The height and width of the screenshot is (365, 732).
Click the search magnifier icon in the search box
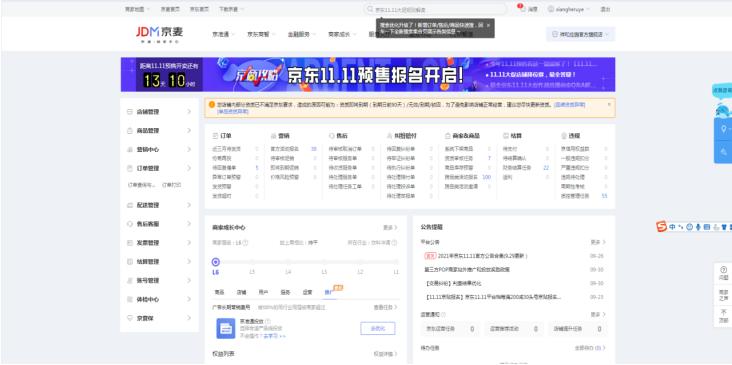click(370, 9)
